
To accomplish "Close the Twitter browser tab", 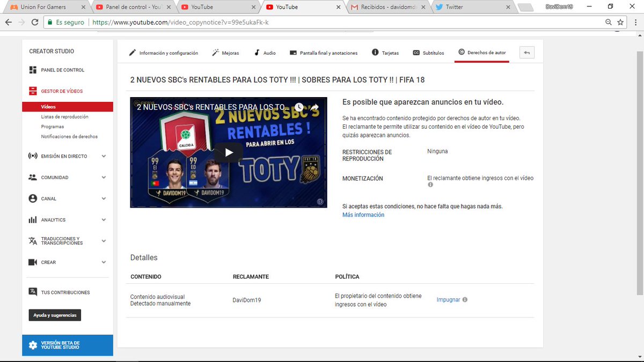I will [x=507, y=7].
